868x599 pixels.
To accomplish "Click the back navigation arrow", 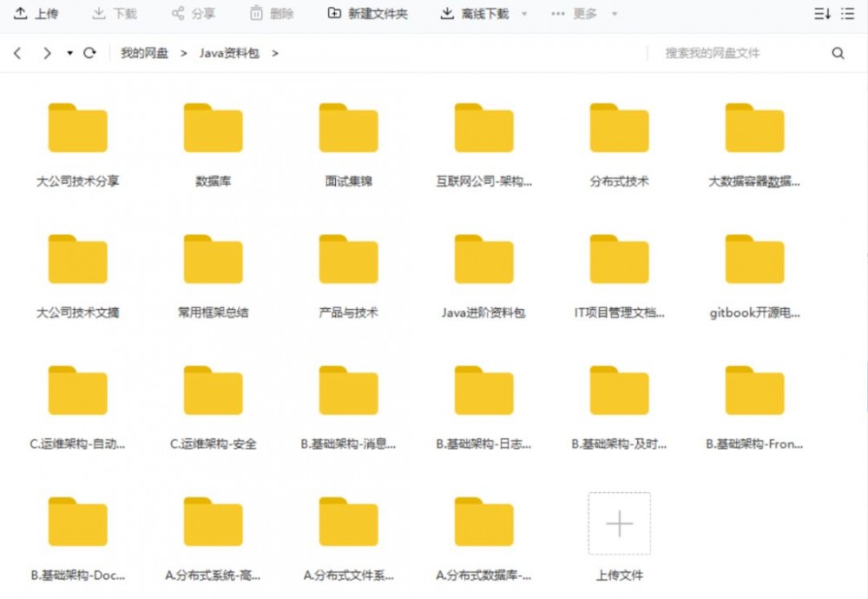I will pos(17,53).
